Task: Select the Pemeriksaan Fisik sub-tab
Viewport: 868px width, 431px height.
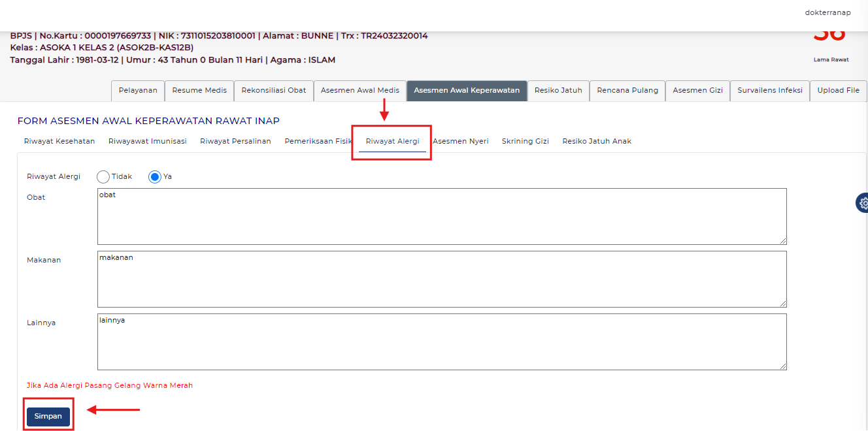Action: [318, 141]
